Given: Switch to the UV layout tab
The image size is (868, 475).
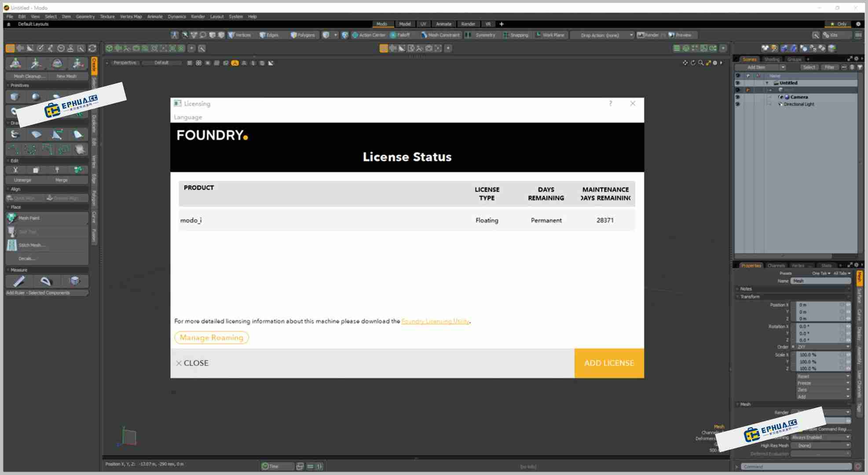Looking at the screenshot, I should [x=423, y=24].
